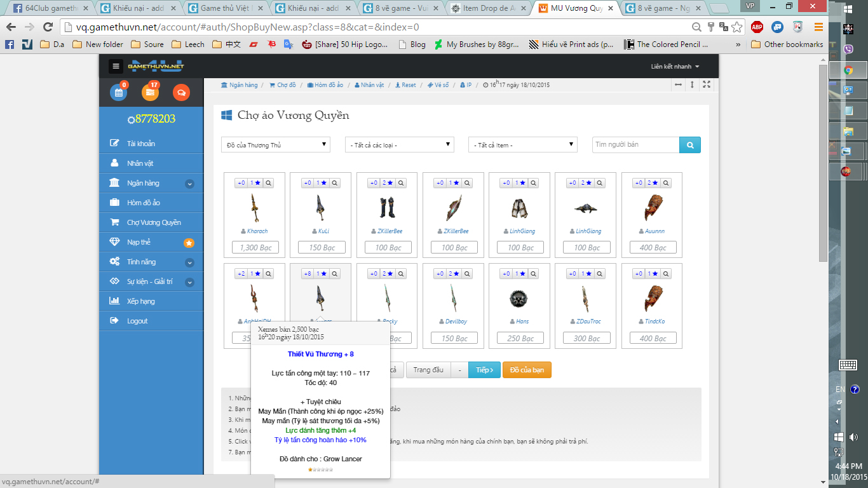Open the "Tất cả các loại" dropdown
Screen dimensions: 868x488
[399, 145]
